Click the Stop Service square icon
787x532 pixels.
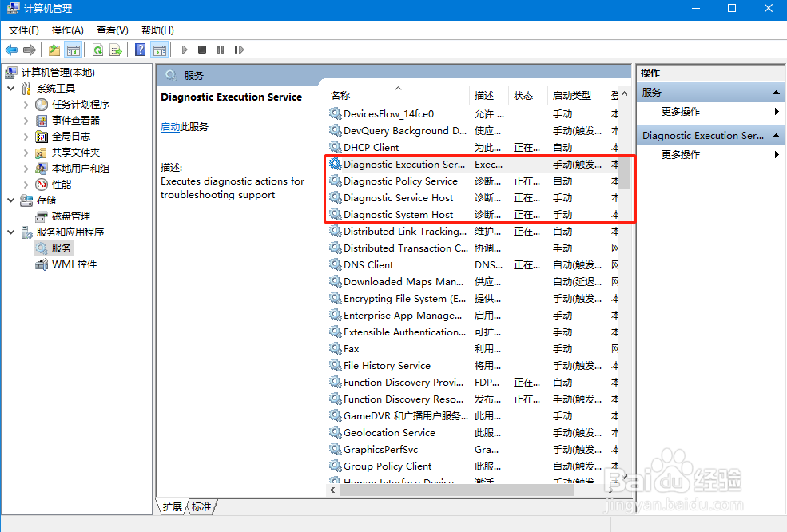click(x=202, y=50)
